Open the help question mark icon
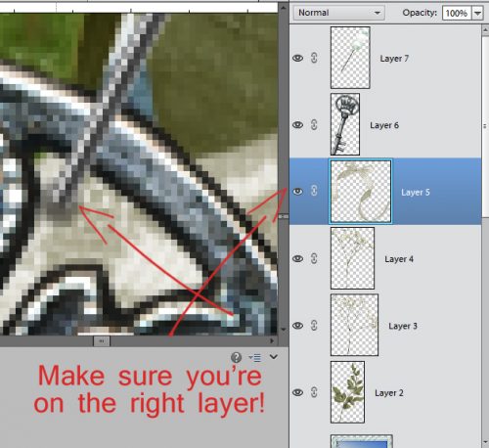 point(236,357)
